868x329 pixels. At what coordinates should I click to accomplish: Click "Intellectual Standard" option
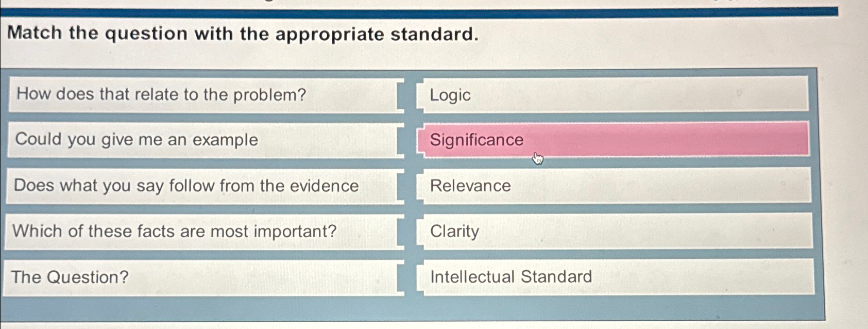pyautogui.click(x=613, y=277)
